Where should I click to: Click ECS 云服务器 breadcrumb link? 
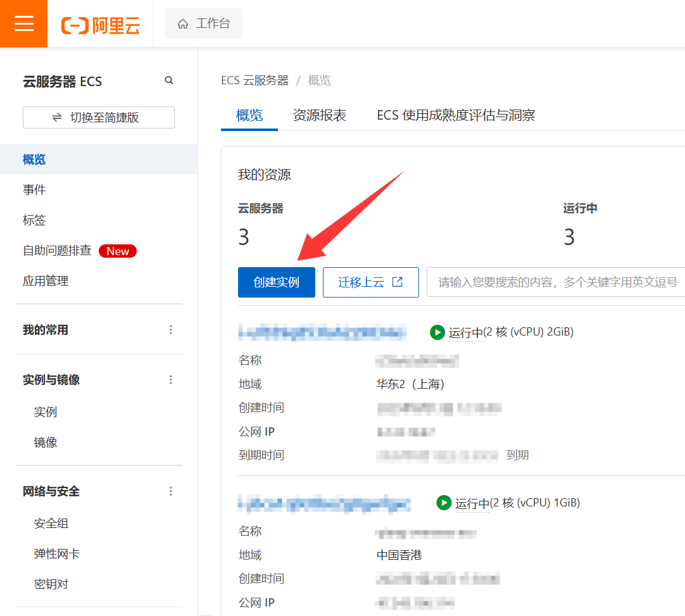point(255,80)
